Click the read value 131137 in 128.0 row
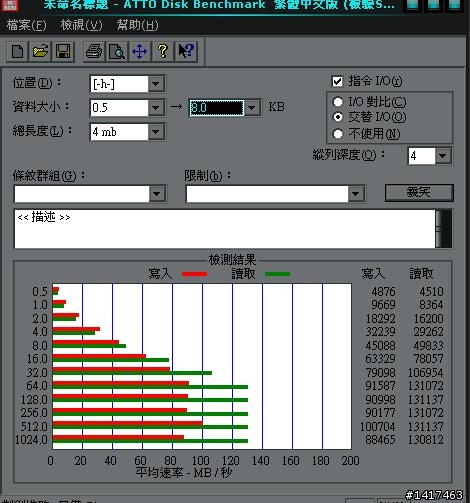The height and width of the screenshot is (503, 470). coord(426,399)
